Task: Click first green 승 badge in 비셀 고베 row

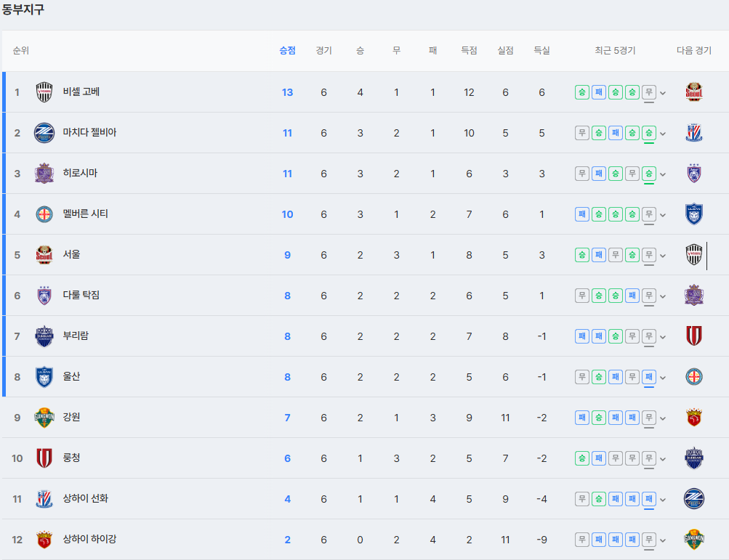Action: click(581, 92)
